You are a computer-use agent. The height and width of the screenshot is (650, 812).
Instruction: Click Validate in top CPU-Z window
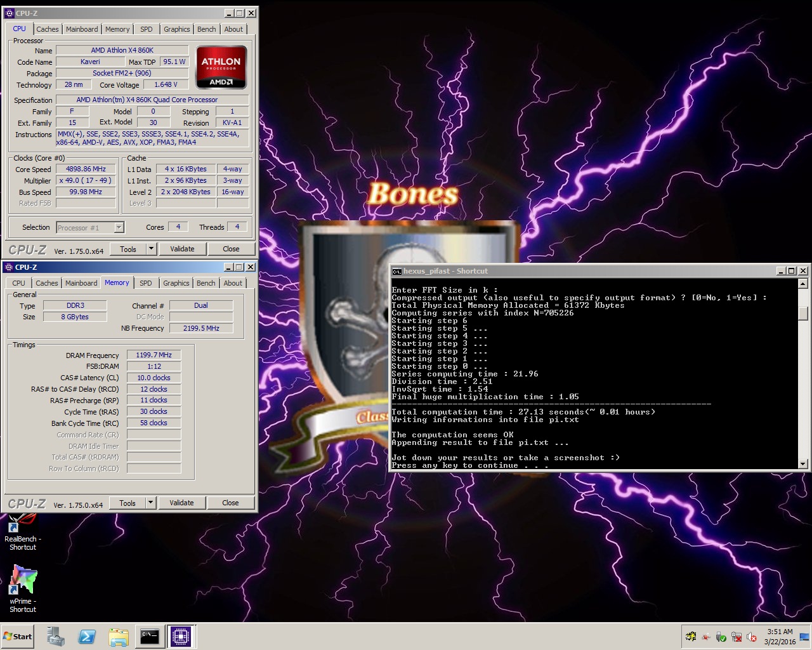tap(183, 249)
